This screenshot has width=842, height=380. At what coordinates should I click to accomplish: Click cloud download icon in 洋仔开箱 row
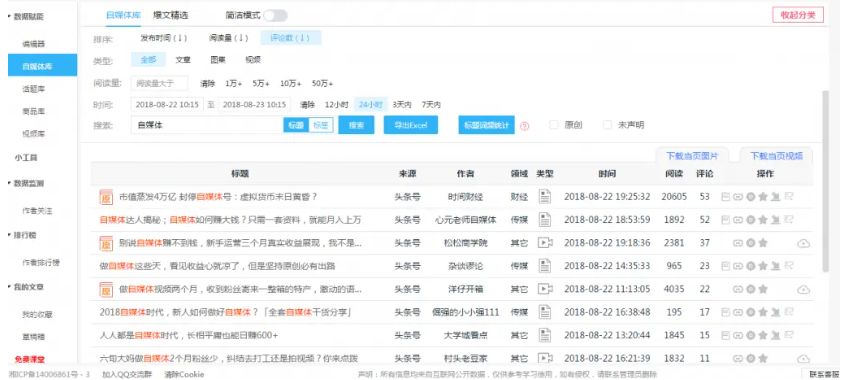click(x=803, y=289)
